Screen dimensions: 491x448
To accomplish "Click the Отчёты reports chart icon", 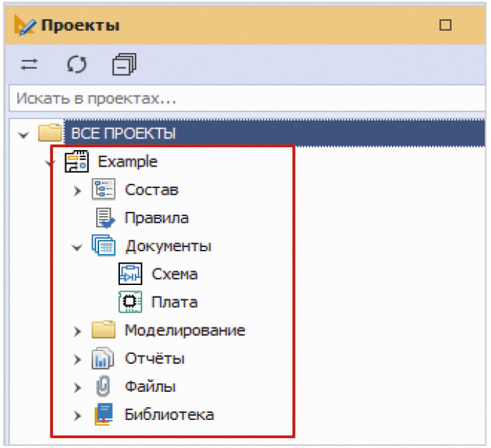I will [x=103, y=358].
